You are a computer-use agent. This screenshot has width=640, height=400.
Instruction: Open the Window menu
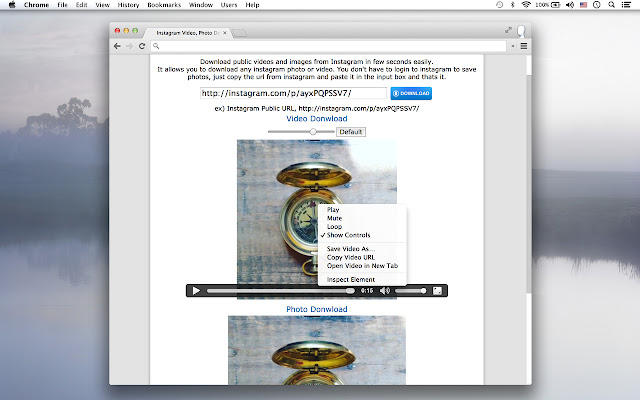(x=201, y=5)
